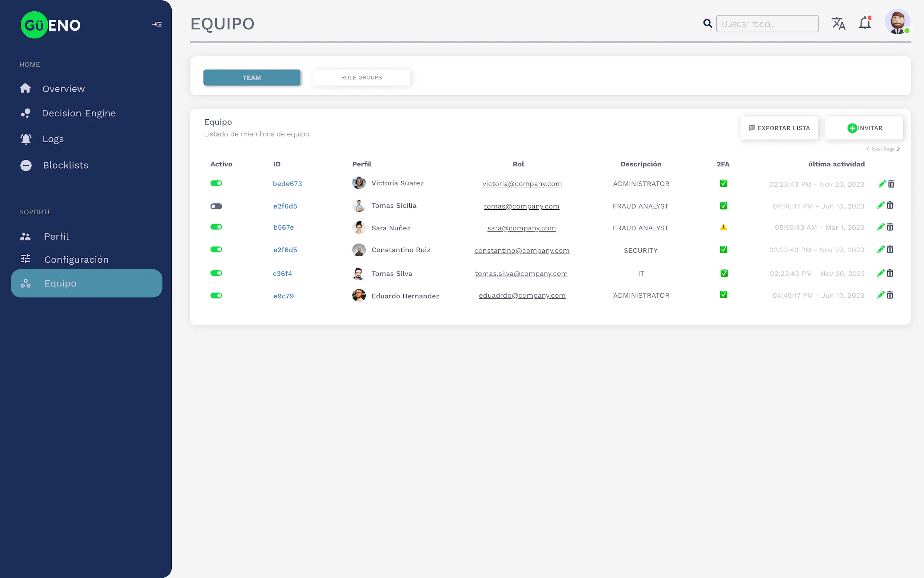Screen dimensions: 924x578
Task: Go to previous page with the left chevron
Action: pos(868,149)
